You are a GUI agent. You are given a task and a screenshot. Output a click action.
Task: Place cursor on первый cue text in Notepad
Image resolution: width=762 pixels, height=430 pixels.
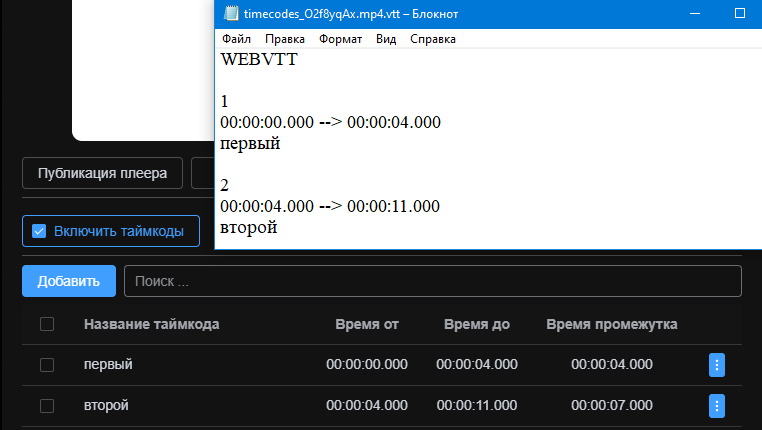coord(250,144)
